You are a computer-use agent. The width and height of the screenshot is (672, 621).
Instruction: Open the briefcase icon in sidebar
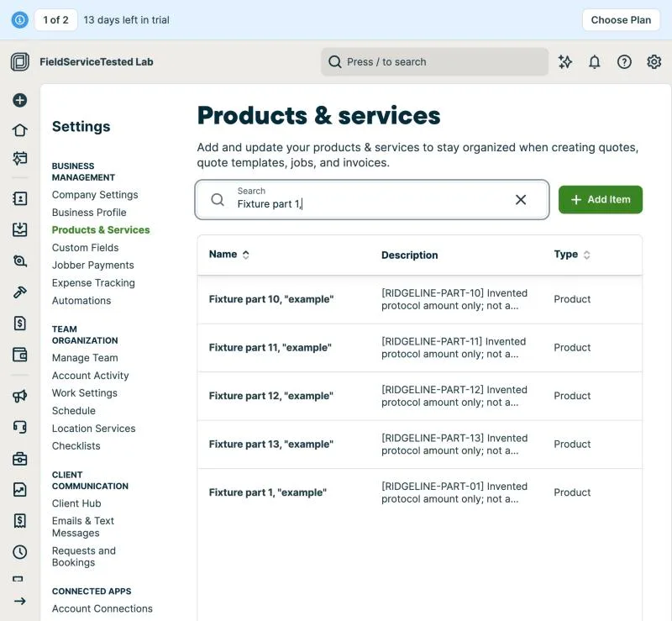(x=19, y=459)
